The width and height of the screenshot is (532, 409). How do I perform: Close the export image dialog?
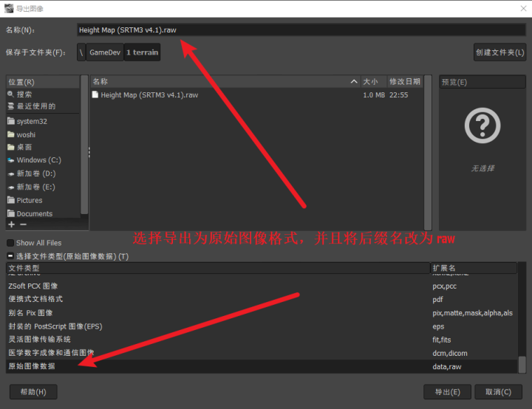[523, 8]
